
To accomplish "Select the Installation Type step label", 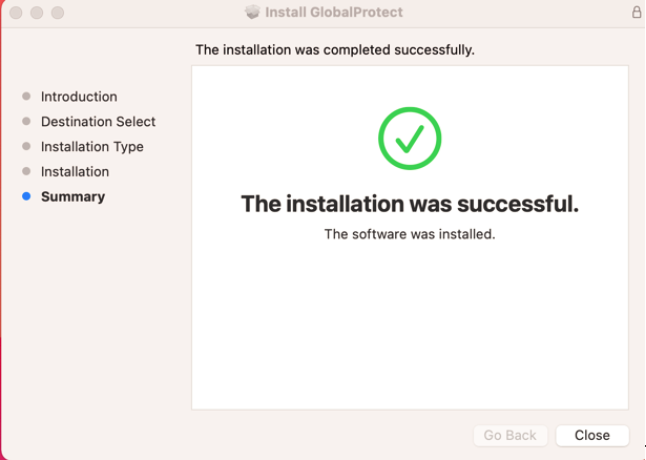I will point(92,147).
